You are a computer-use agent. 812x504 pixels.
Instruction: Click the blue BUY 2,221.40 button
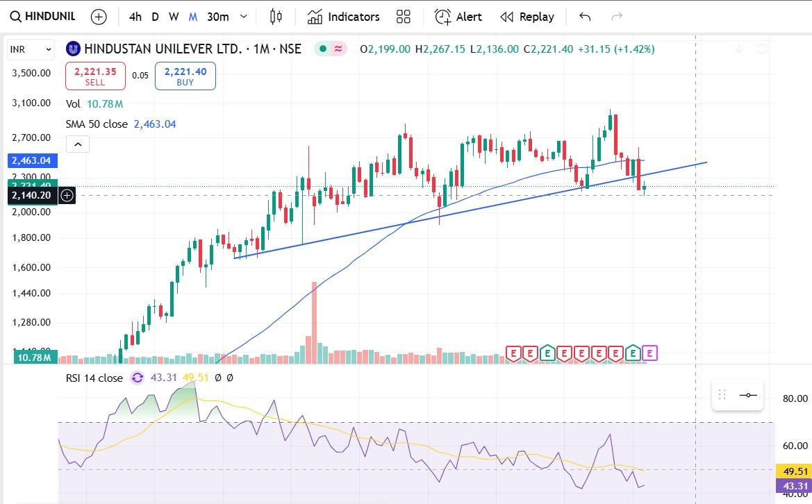(185, 76)
